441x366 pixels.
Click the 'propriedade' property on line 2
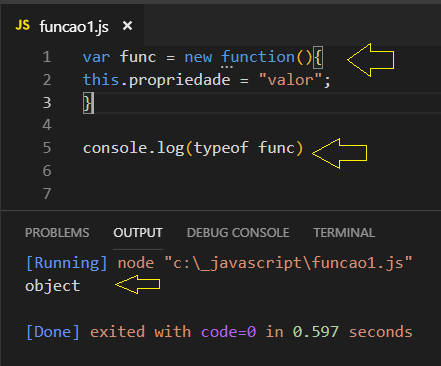(179, 81)
